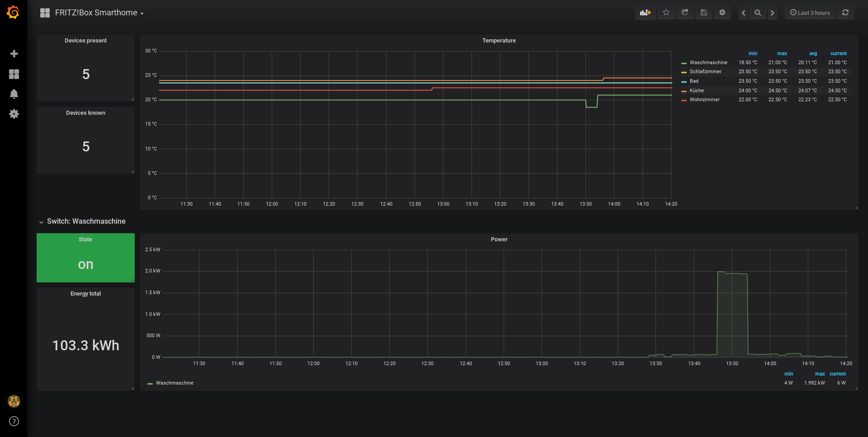Toggle the Waschmaschine series in Power legend
This screenshot has width=868, height=437.
175,383
